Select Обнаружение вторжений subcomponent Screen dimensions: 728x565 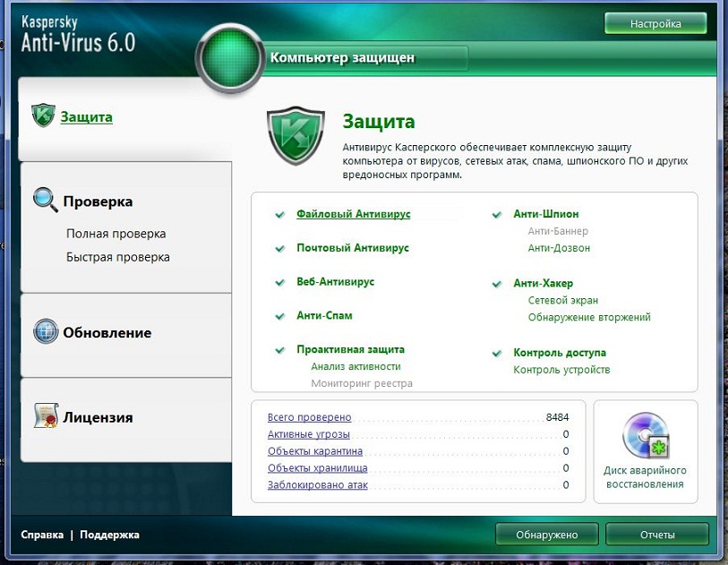589,317
